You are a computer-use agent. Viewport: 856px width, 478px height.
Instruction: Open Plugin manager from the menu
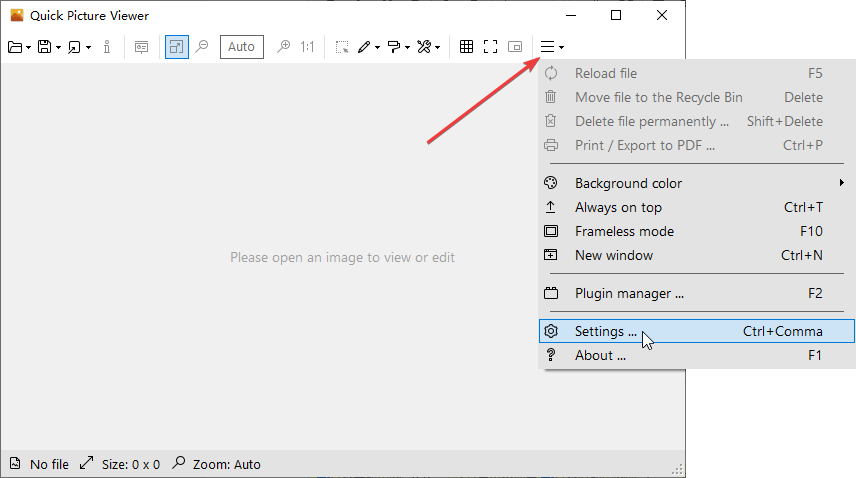pyautogui.click(x=697, y=294)
